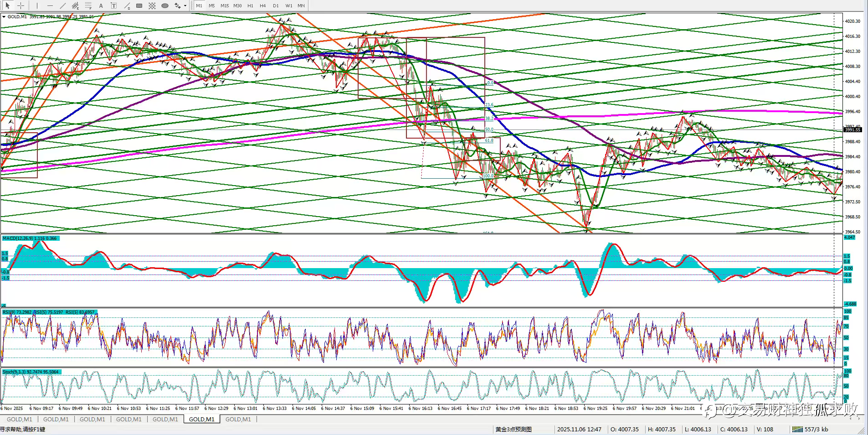Click the -4.688 MACD scale value
The height and width of the screenshot is (435, 868).
(x=850, y=304)
